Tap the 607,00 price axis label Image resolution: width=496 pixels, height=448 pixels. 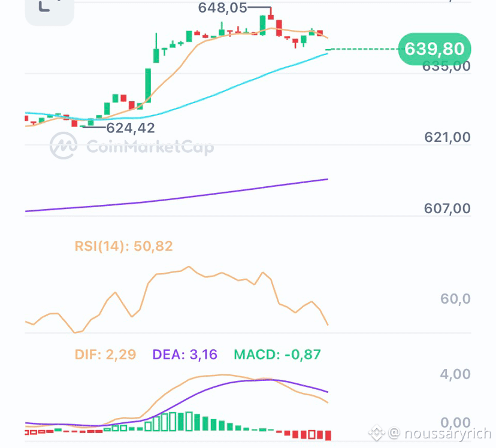coord(447,208)
